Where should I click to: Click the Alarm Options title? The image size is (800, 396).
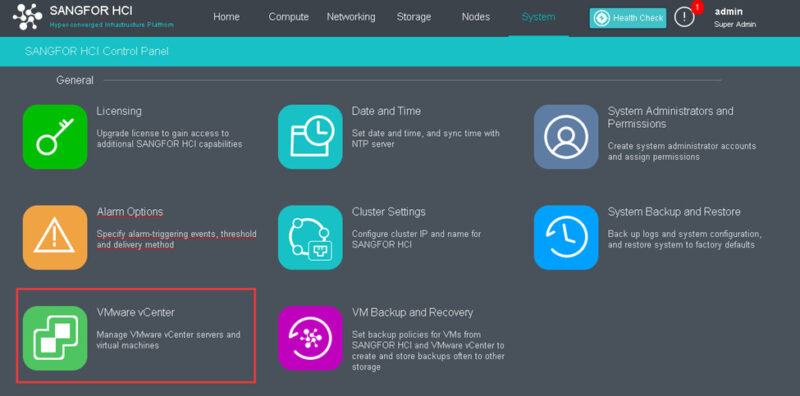point(130,211)
